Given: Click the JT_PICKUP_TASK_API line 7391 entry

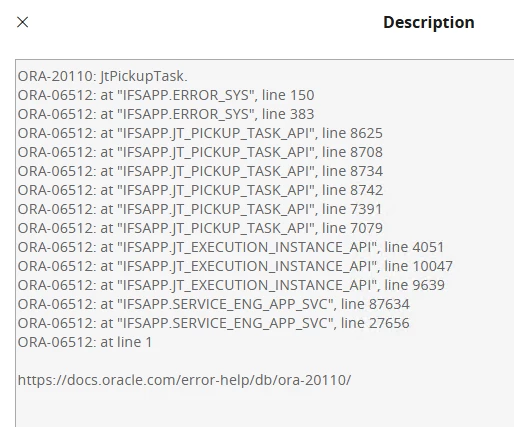Looking at the screenshot, I should tap(200, 209).
